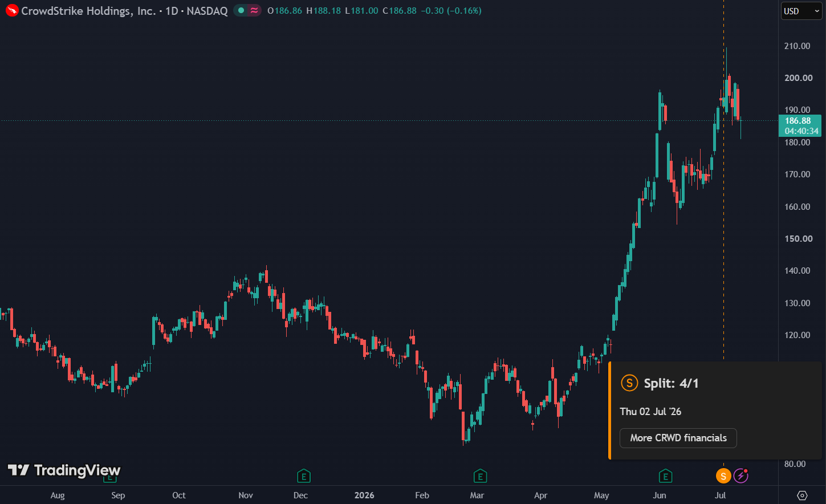Click the Jun label on time axis
The height and width of the screenshot is (504, 826).
(660, 495)
